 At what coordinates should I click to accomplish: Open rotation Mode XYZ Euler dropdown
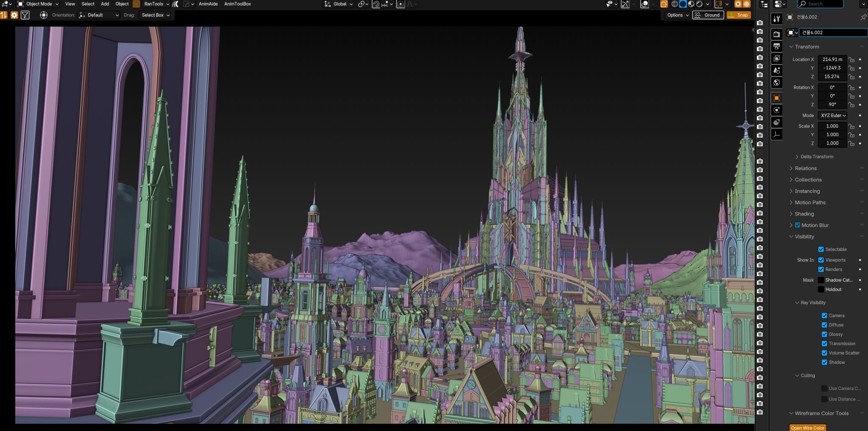click(832, 116)
